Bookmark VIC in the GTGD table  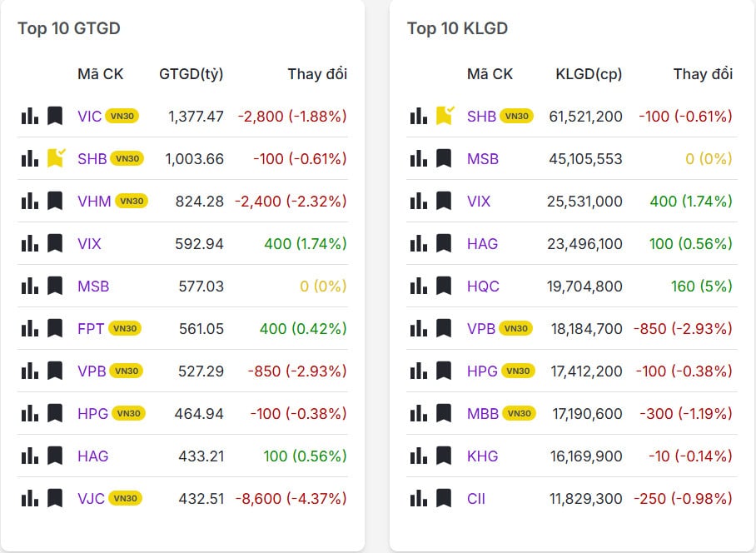click(55, 116)
